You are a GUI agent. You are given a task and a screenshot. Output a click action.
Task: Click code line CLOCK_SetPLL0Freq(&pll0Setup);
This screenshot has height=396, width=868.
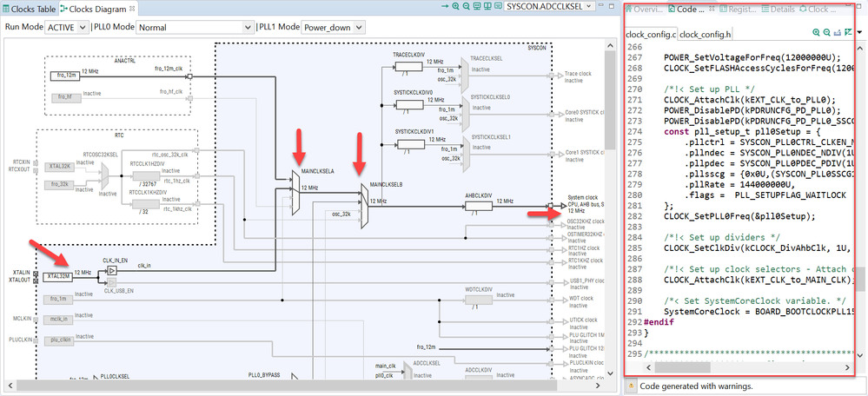(739, 215)
